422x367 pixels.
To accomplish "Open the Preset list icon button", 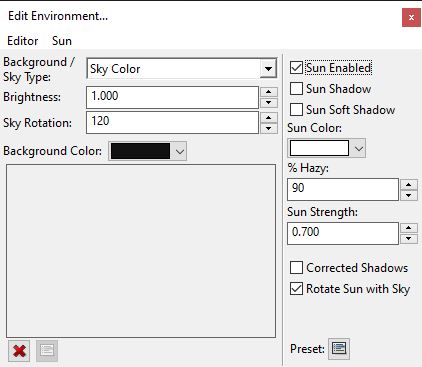I will pyautogui.click(x=339, y=349).
